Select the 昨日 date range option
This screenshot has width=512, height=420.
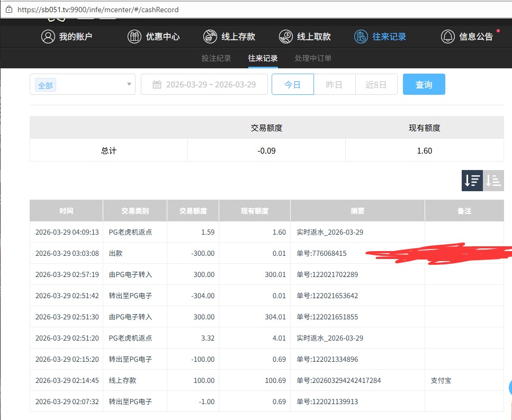pos(334,85)
